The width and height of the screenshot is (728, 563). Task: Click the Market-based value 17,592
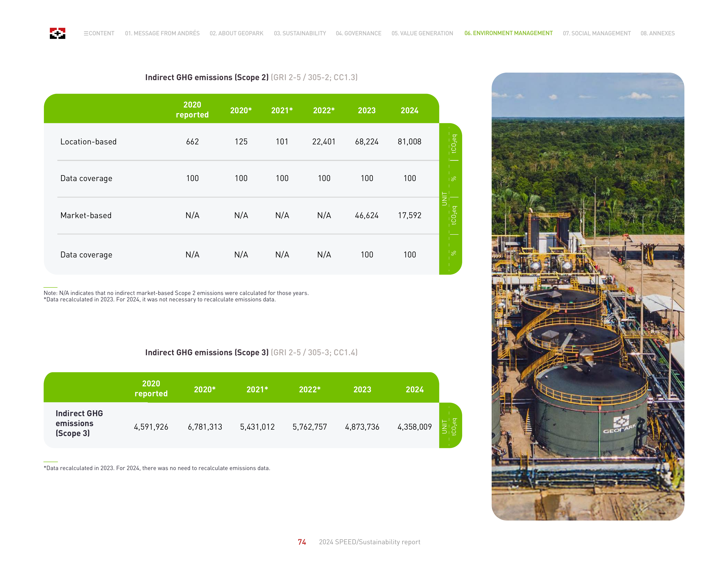coord(409,215)
